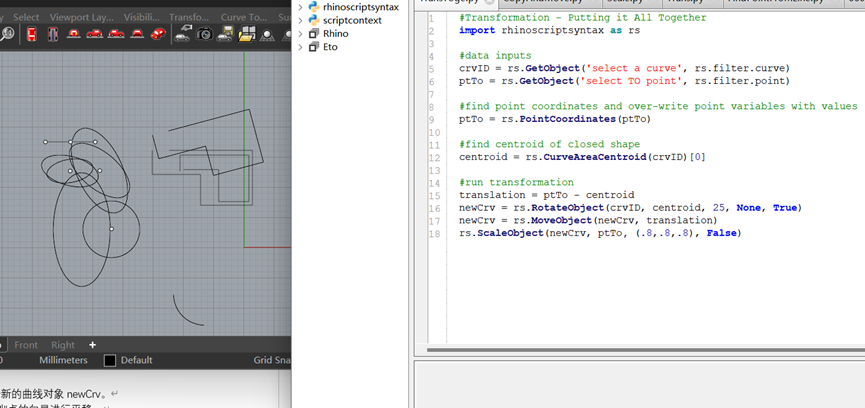Click the control point on the circle

(111, 229)
